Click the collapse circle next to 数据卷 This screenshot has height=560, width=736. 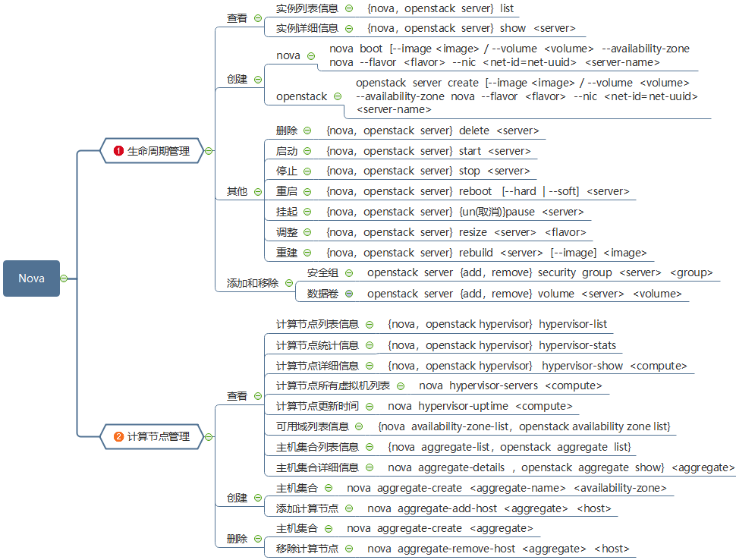(349, 294)
